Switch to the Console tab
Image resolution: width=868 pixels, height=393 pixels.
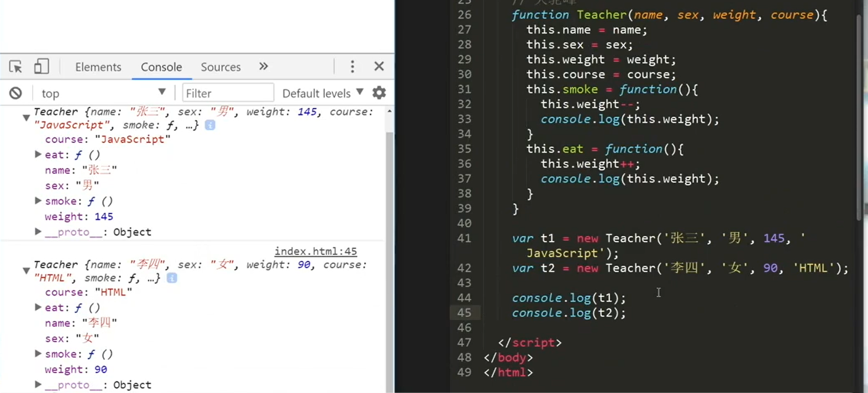point(161,67)
